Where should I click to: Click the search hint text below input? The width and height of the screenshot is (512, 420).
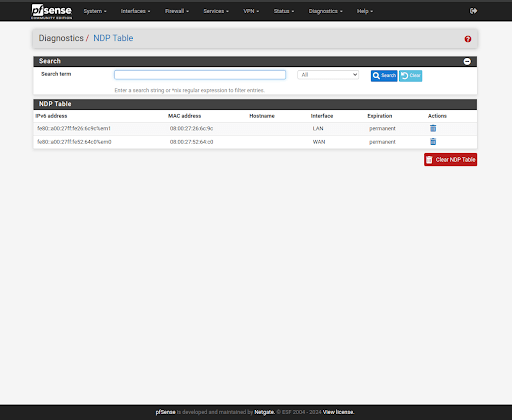pos(189,90)
